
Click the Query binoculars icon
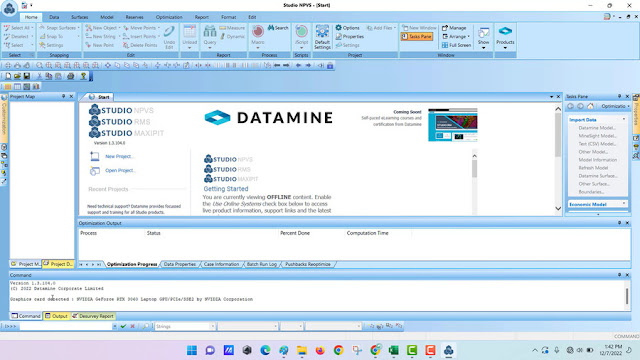click(x=210, y=31)
